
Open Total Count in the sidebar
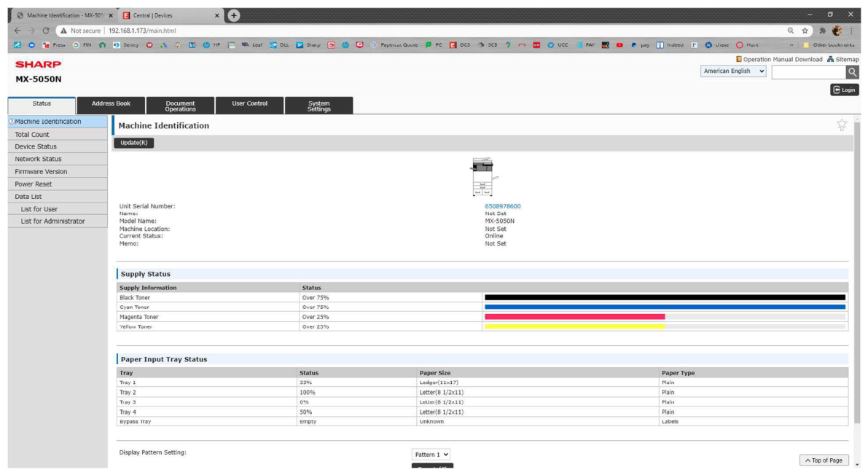58,135
